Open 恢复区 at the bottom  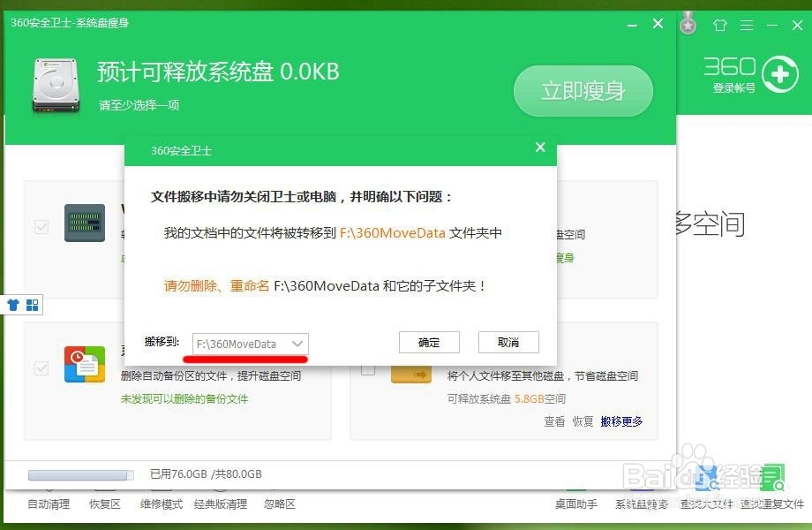(105, 504)
